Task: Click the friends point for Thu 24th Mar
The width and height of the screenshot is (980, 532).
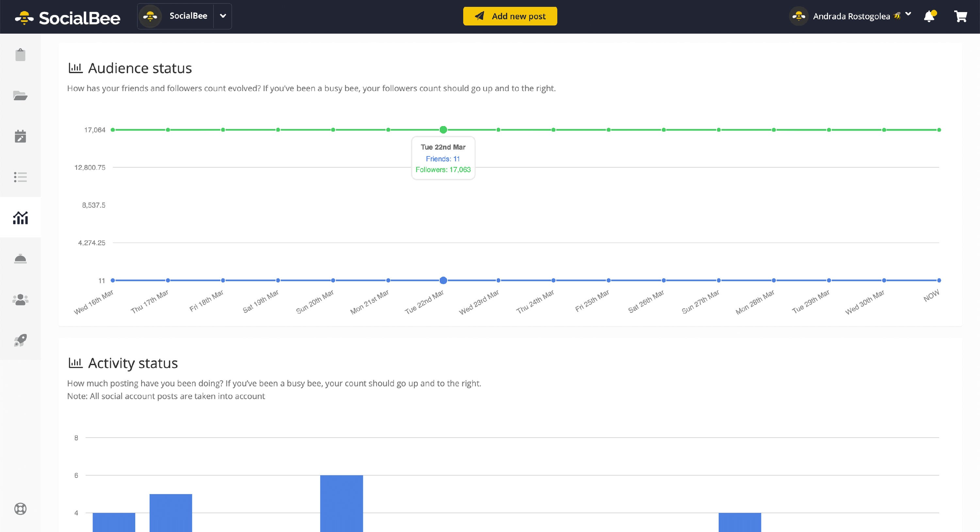Action: click(x=553, y=280)
